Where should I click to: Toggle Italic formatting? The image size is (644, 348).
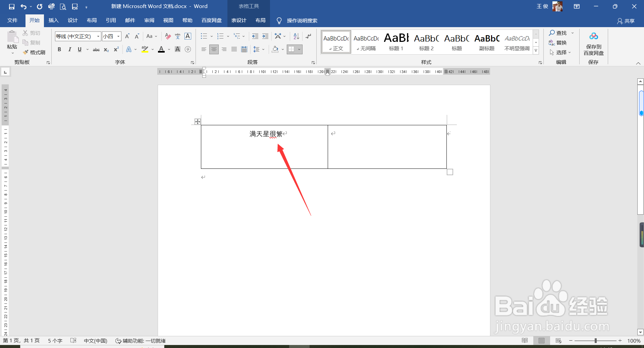click(69, 50)
